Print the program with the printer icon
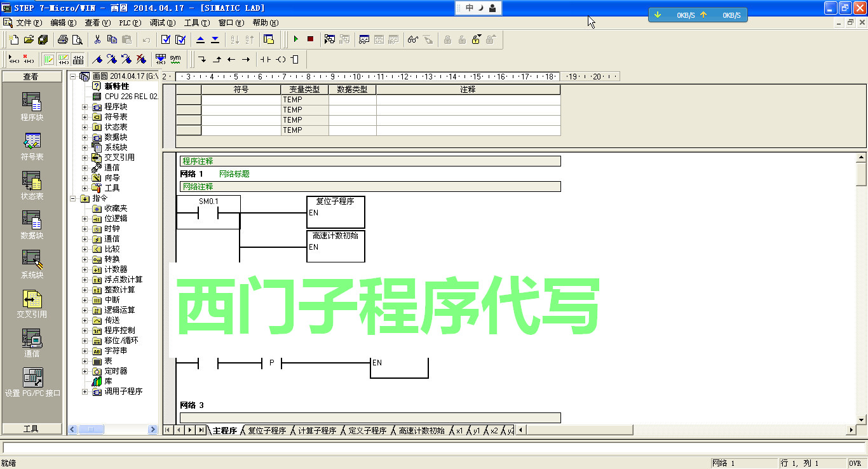The height and width of the screenshot is (469, 868). click(x=63, y=39)
